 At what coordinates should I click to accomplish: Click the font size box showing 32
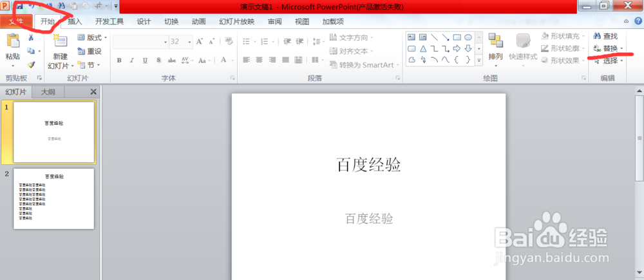click(x=181, y=41)
